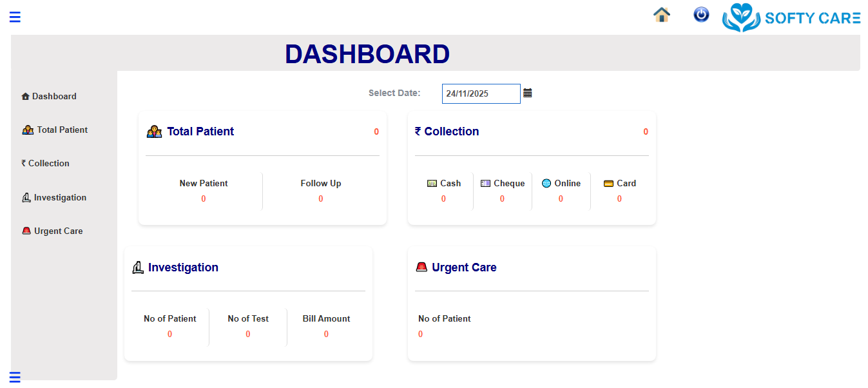The image size is (868, 388).
Task: Click the Urgent Care card heading
Action: coord(464,267)
